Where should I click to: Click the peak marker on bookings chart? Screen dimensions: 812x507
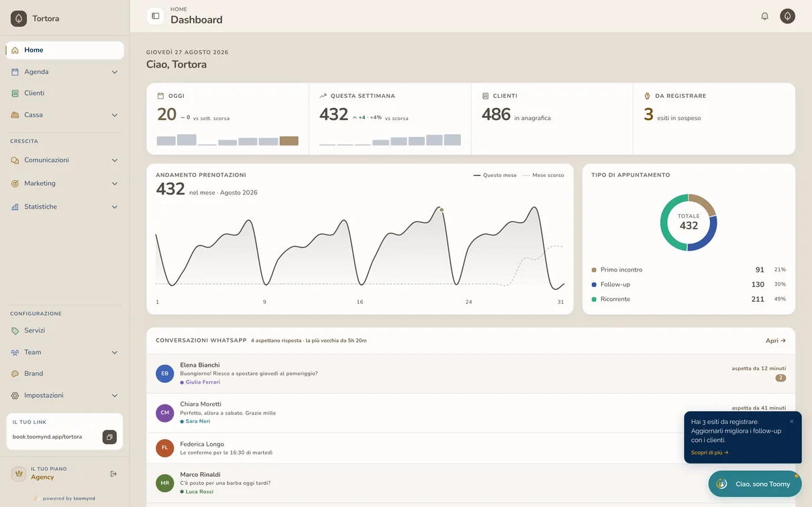click(442, 210)
